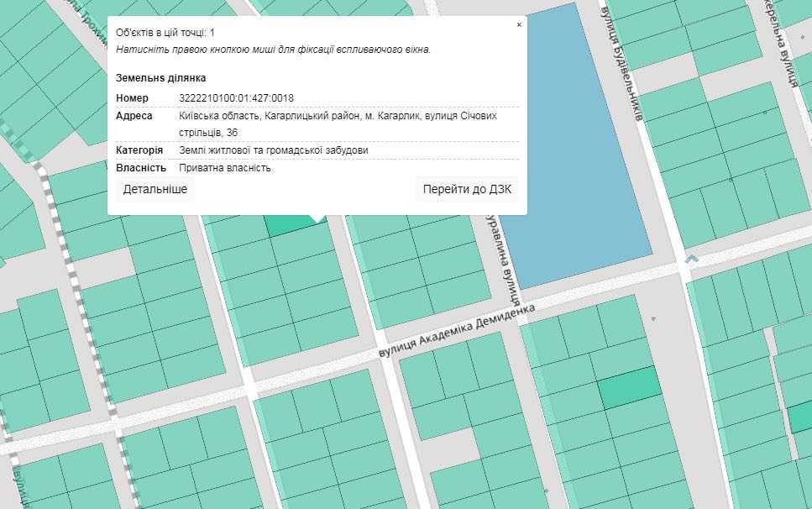
Task: Click the address text Київська область, Кагарлицький район
Action: click(270, 115)
